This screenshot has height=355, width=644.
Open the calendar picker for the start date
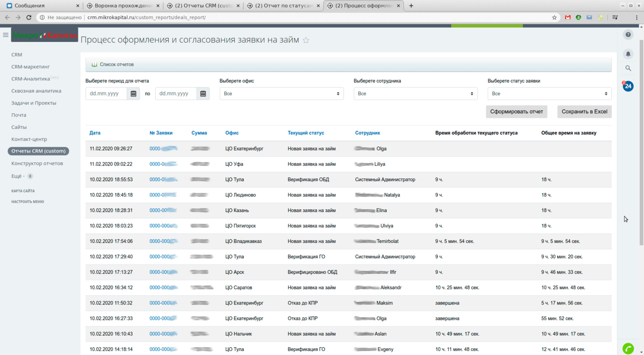[x=134, y=93]
